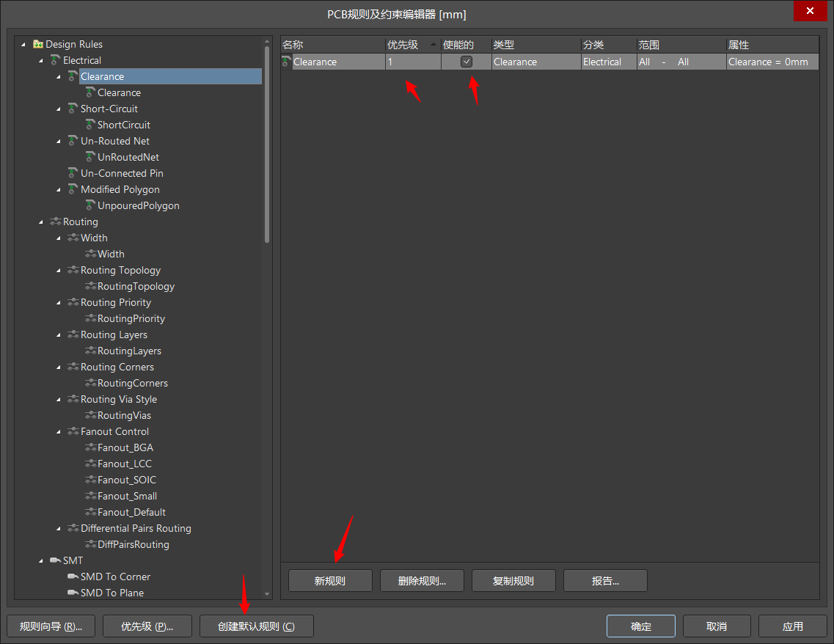Screen dimensions: 834x644
Task: Click the Short-Circuit rule icon
Action: pyautogui.click(x=73, y=109)
